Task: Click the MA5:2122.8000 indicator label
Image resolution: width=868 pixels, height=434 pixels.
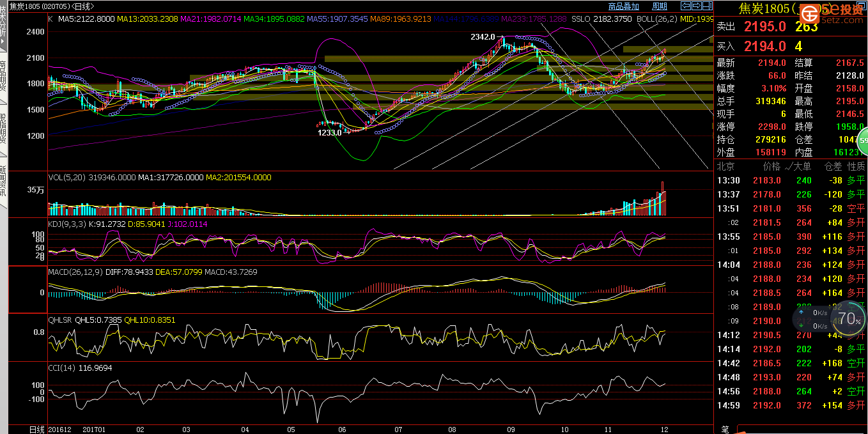Action: tap(86, 19)
